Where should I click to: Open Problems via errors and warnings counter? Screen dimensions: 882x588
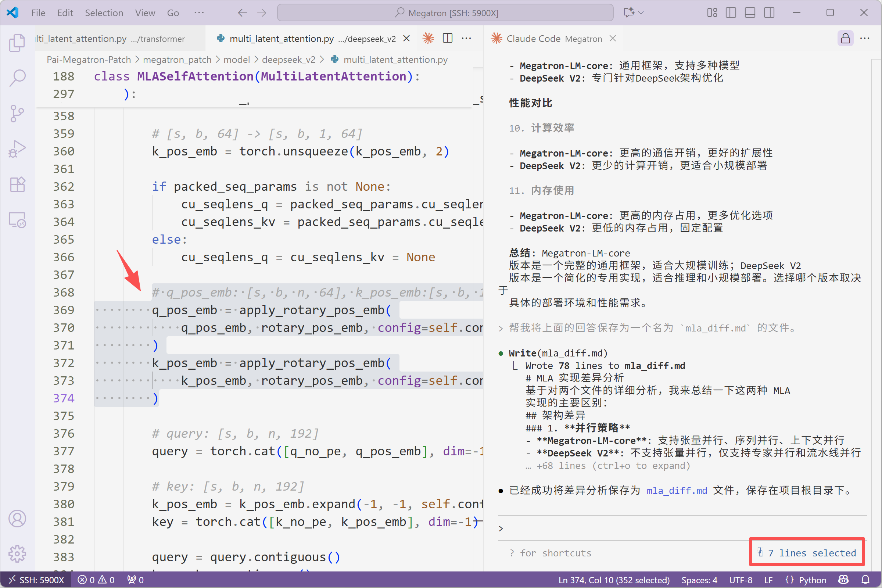pyautogui.click(x=96, y=580)
